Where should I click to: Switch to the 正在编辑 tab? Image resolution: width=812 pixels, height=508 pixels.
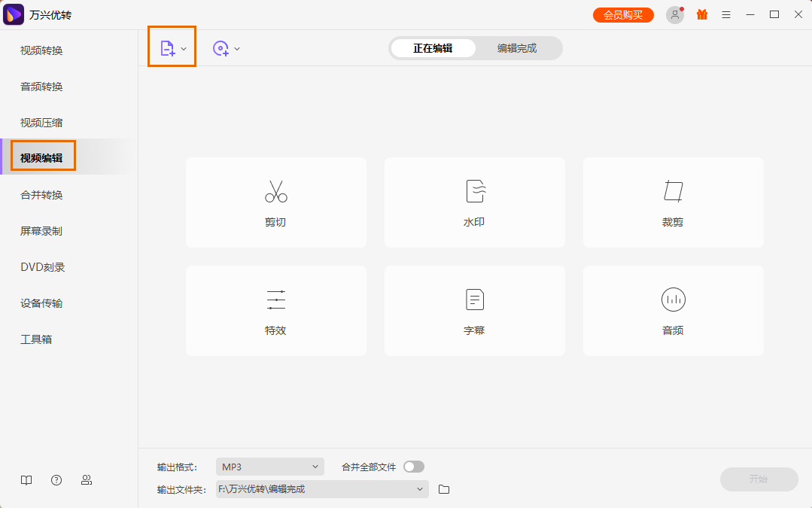433,47
